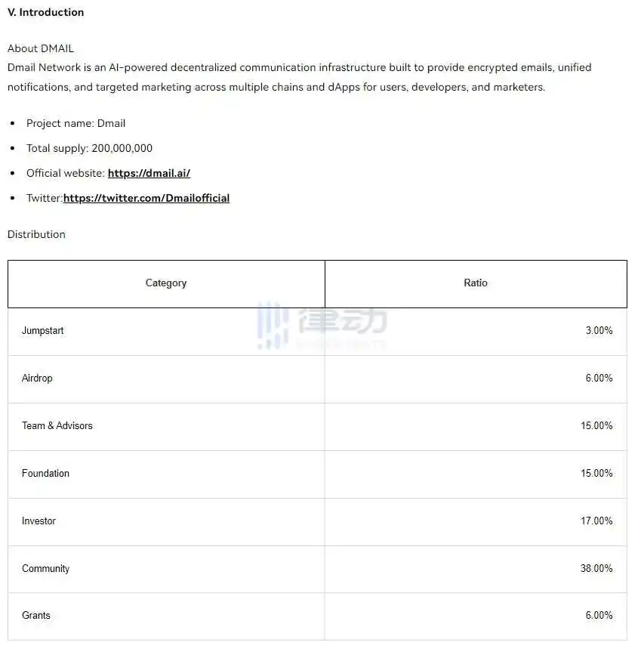
Task: Click the 38.00% Community ratio value
Action: pos(596,568)
